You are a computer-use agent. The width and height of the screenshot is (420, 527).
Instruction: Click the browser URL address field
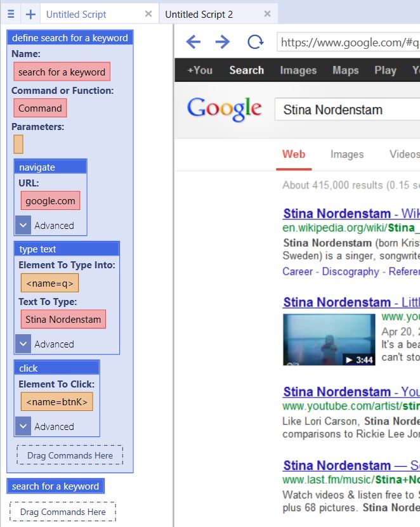click(x=348, y=42)
